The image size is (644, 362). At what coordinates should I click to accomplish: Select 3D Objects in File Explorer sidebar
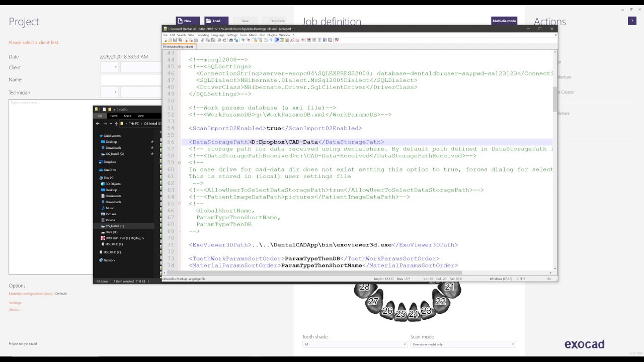(x=113, y=184)
